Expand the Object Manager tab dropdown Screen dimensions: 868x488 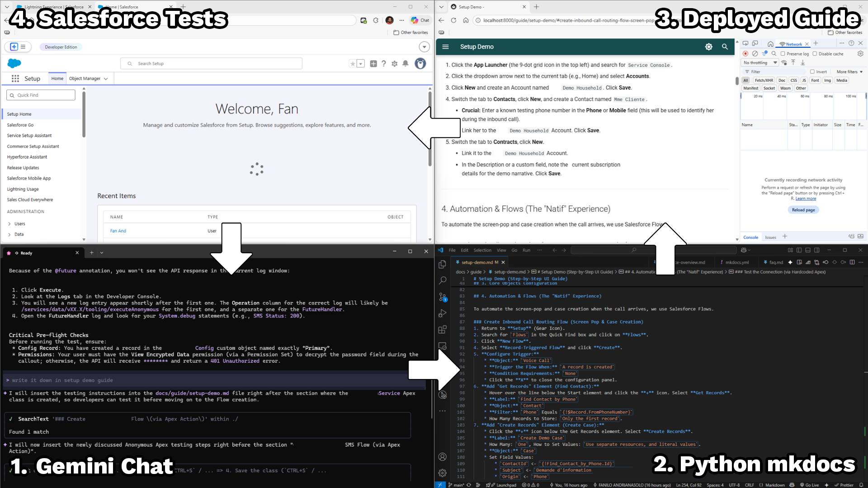pos(106,79)
